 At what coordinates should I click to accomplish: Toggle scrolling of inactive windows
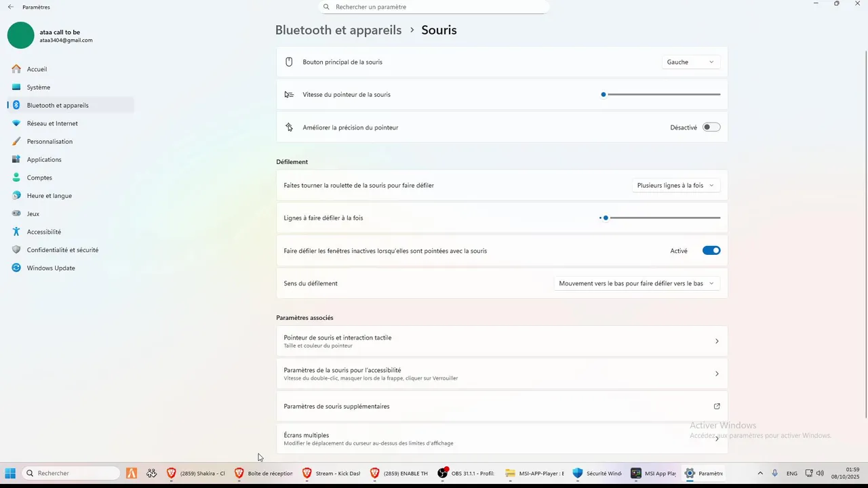[x=711, y=251]
